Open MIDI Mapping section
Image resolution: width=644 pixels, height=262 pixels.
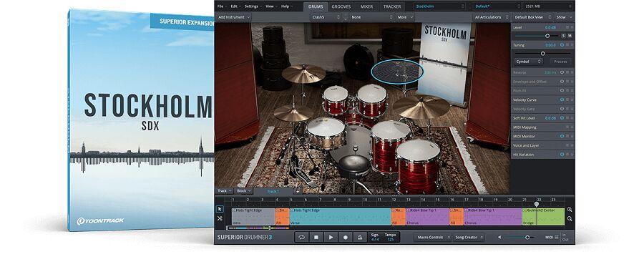pos(542,127)
